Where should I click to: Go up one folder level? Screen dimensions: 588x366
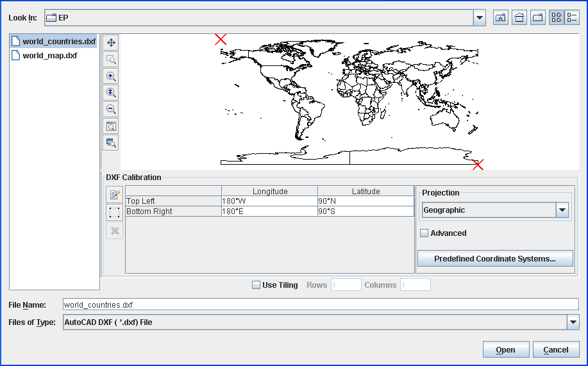click(x=501, y=18)
